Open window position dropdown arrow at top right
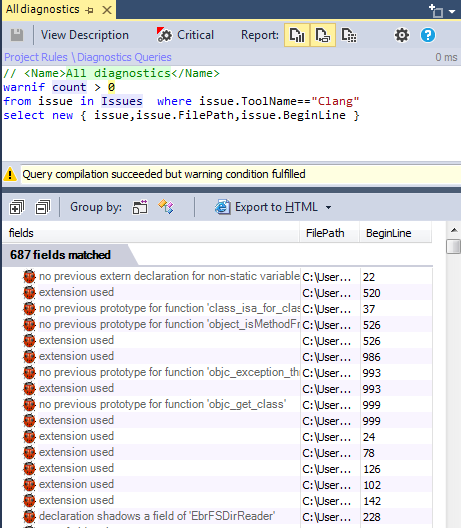The image size is (461, 528). [452, 11]
